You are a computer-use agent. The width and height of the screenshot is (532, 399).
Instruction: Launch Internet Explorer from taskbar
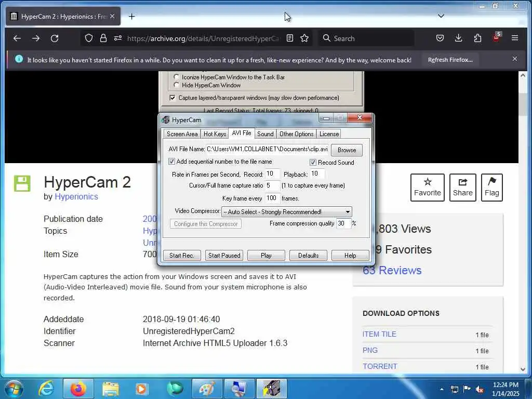46,389
